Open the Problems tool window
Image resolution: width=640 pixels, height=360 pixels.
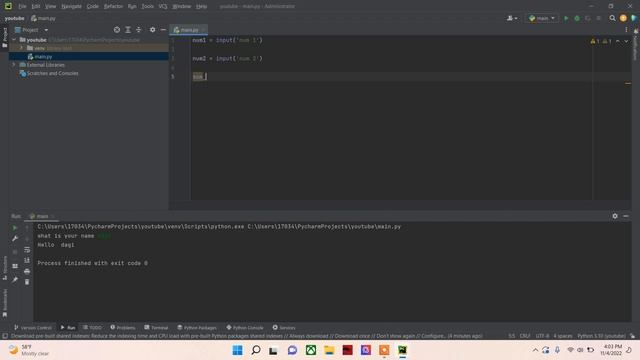[123, 328]
